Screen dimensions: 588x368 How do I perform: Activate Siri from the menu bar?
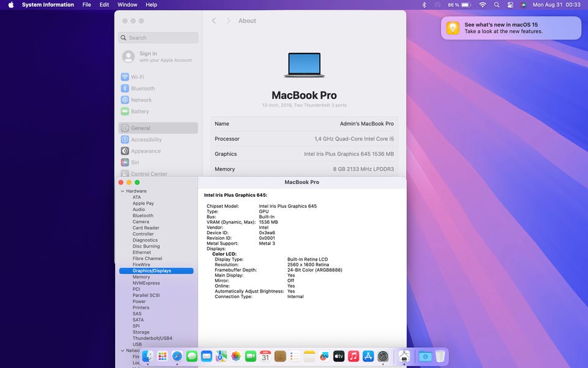click(x=524, y=5)
